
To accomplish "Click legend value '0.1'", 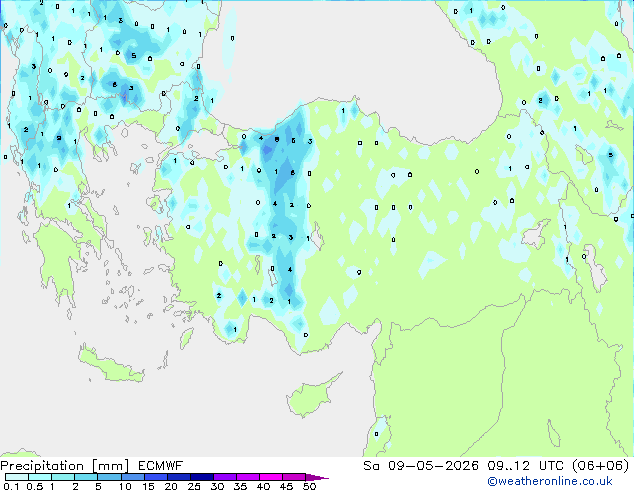I will 11,486.
